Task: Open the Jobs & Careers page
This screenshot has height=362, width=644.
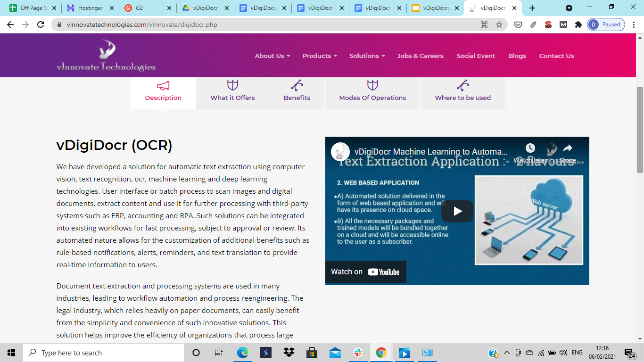Action: click(x=420, y=56)
